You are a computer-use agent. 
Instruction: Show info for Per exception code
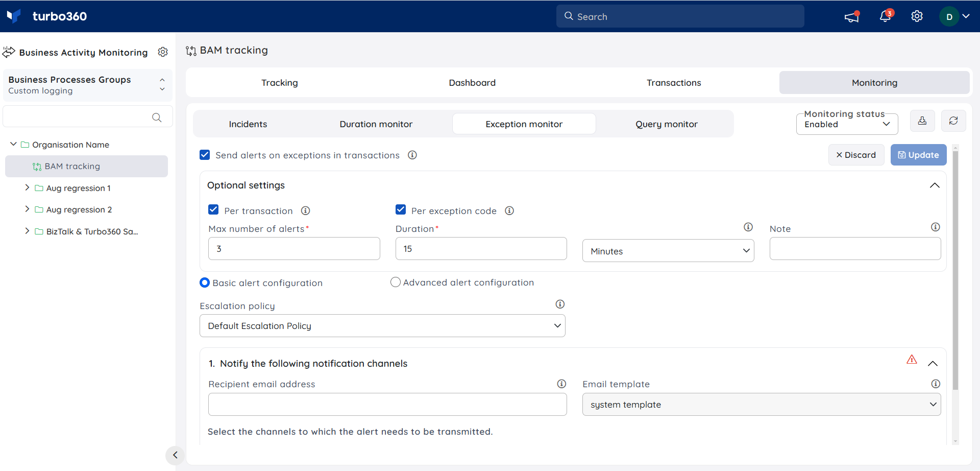pyautogui.click(x=509, y=210)
